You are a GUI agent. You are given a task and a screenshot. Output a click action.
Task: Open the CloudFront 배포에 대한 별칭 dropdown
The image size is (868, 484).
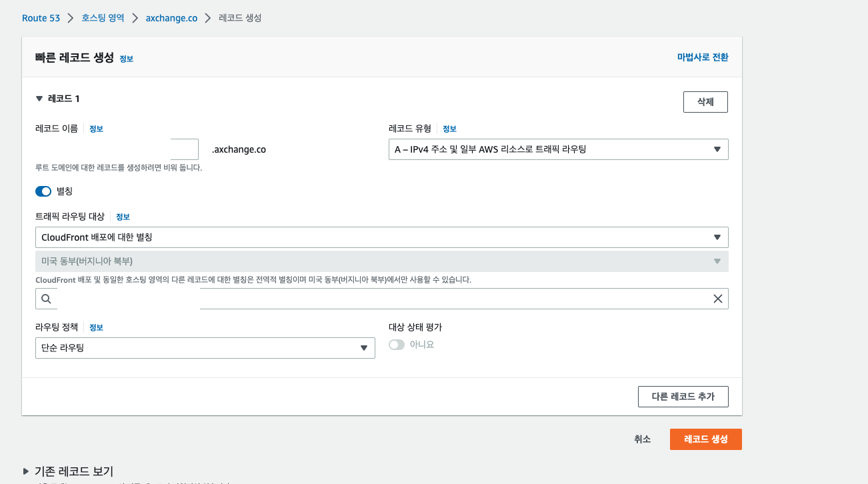click(381, 237)
